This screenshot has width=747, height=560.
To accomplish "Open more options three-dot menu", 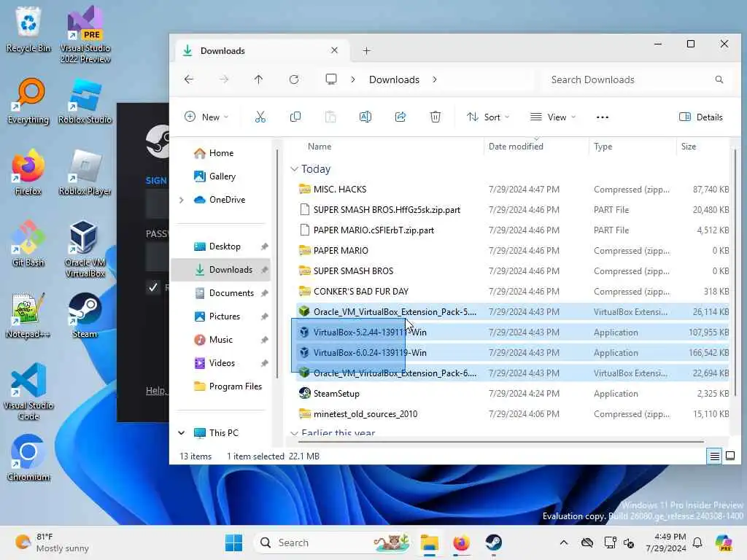I will pyautogui.click(x=602, y=117).
